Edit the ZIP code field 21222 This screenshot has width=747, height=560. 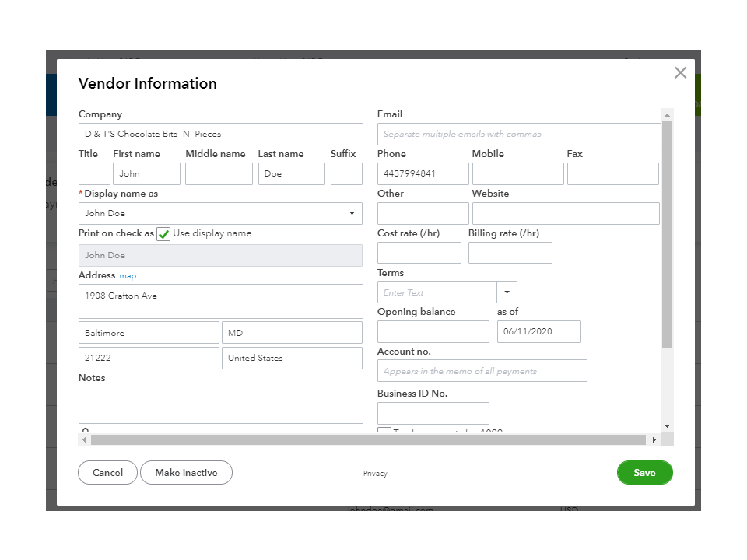[x=149, y=358]
